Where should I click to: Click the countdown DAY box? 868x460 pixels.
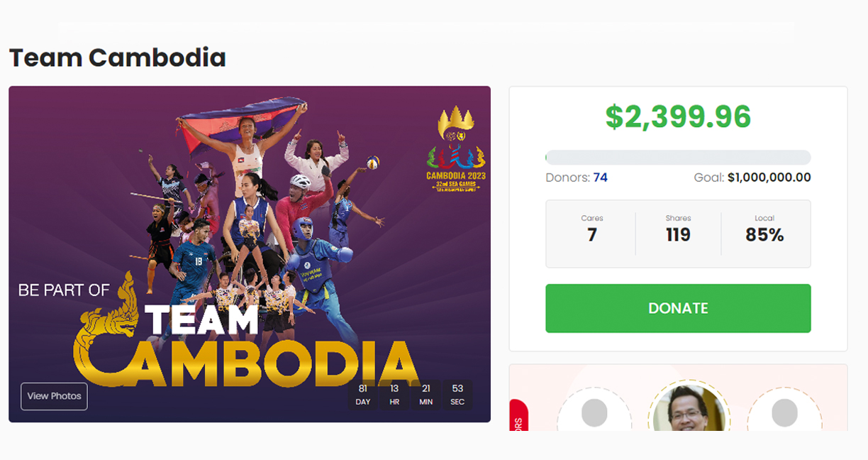pyautogui.click(x=363, y=395)
